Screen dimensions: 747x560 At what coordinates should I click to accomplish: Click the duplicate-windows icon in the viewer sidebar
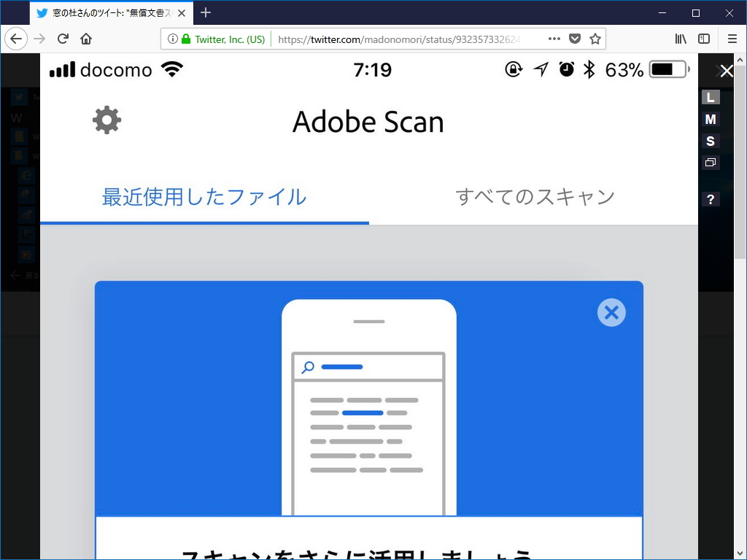(x=711, y=162)
